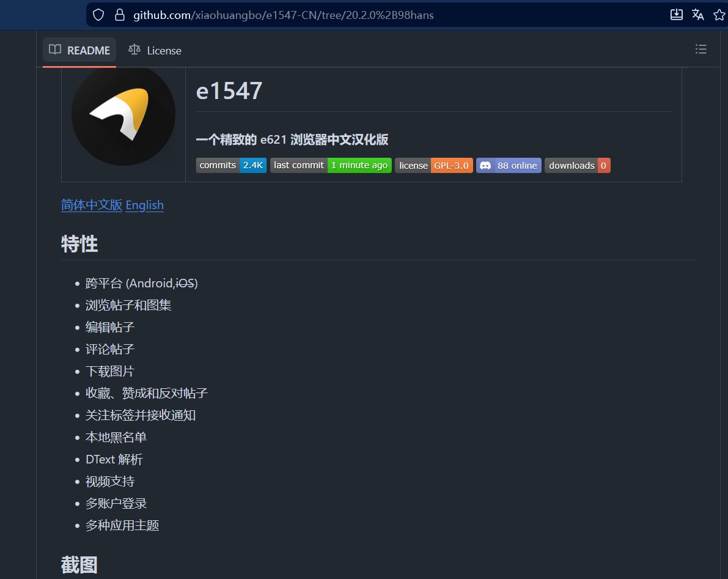Screen dimensions: 728x579
Task: Click the '跨平台 (Android,iOS)' list item
Action: click(142, 283)
